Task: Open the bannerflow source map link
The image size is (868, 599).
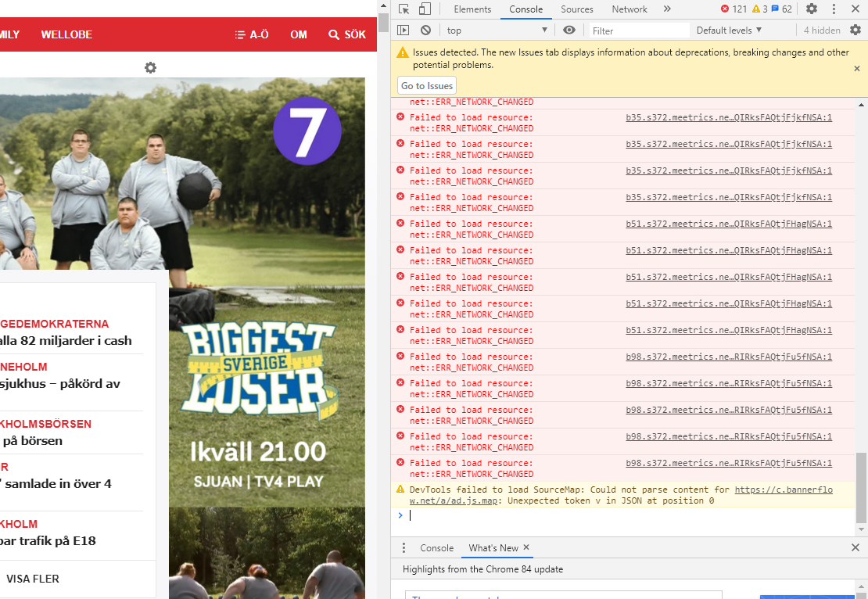Action: 783,490
